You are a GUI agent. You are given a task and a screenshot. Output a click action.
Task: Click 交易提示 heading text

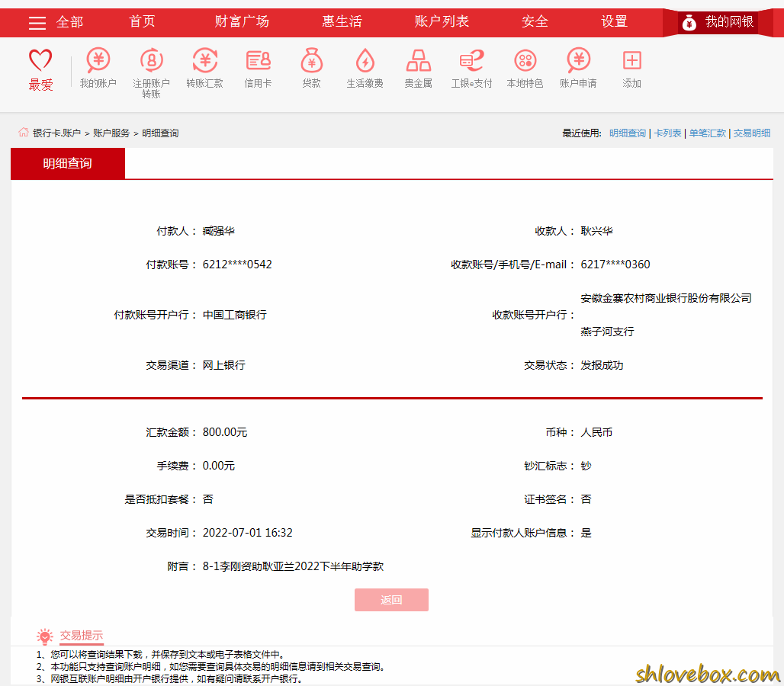82,635
